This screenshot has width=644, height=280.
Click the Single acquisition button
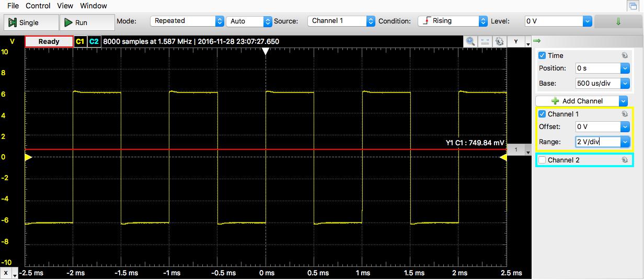[x=31, y=22]
